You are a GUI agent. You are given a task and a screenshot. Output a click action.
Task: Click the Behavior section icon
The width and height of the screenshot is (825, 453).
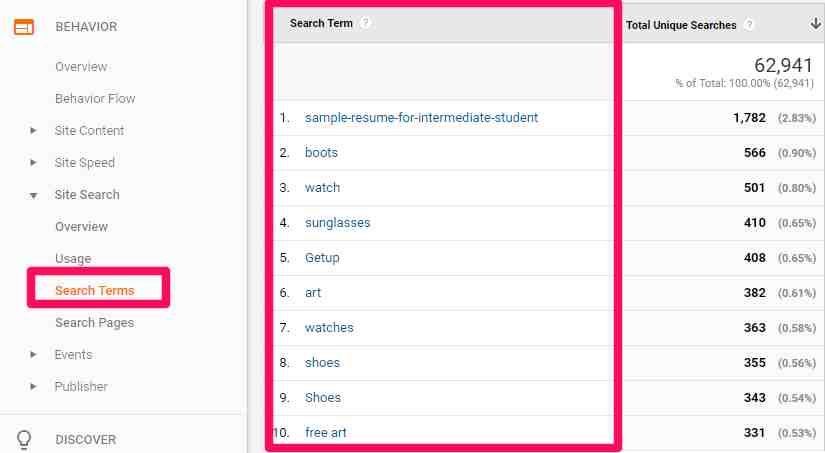(23, 27)
